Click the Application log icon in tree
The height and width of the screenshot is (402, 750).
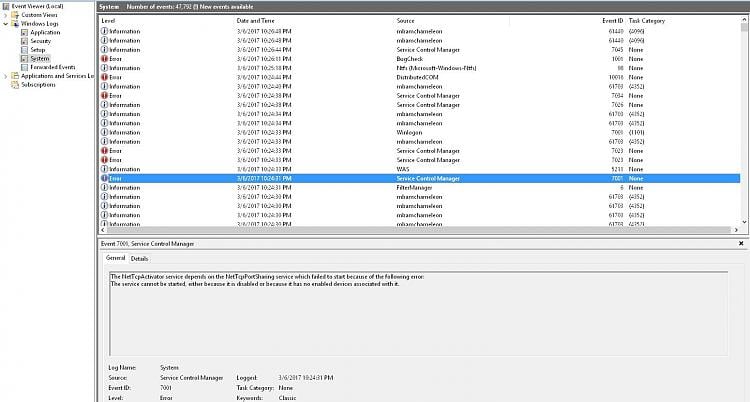coord(24,33)
